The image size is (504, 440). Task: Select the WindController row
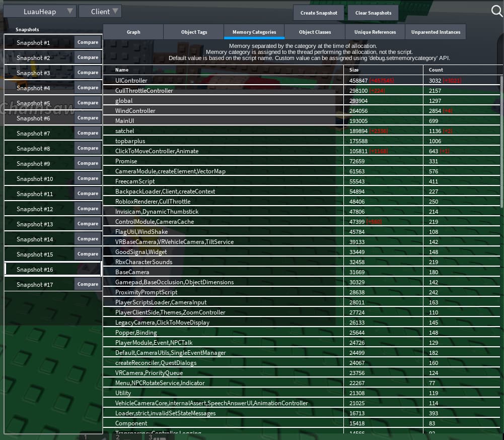click(302, 111)
